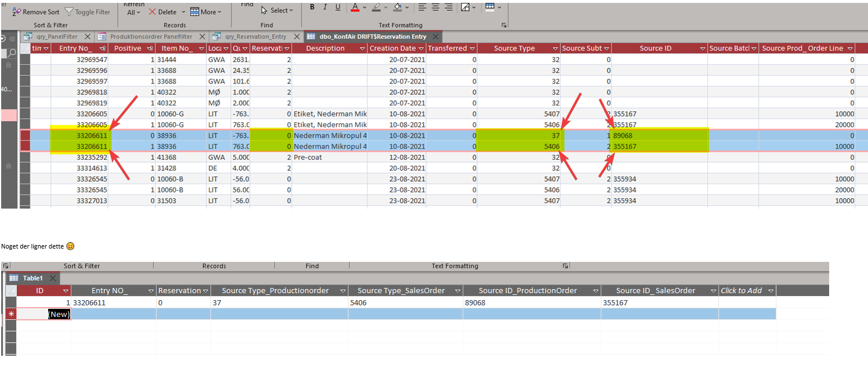Click Table1 cell 33206611
Viewport: 868px width, 365px height.
[x=114, y=302]
